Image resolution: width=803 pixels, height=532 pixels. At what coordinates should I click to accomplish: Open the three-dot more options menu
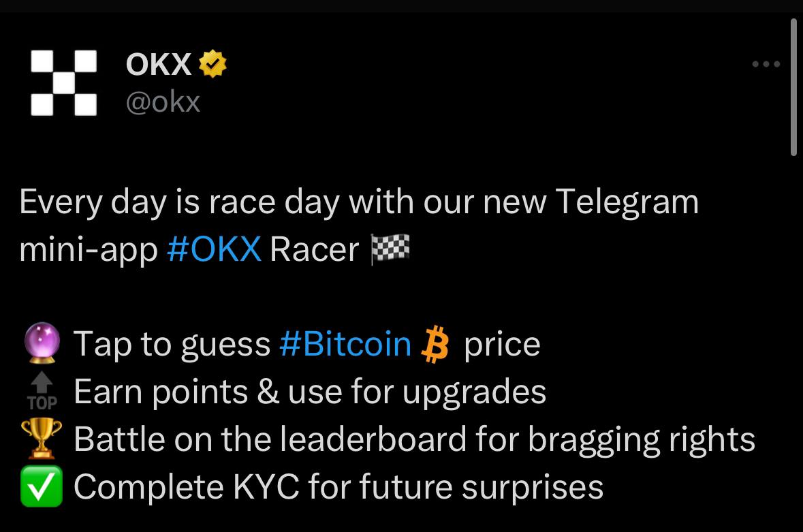766,65
